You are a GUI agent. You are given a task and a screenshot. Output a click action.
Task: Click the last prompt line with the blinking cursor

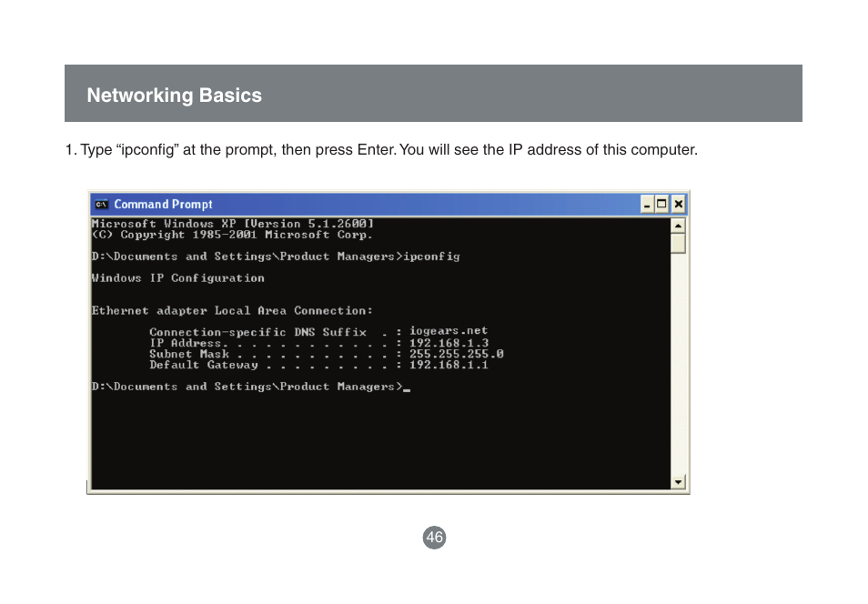tap(251, 387)
